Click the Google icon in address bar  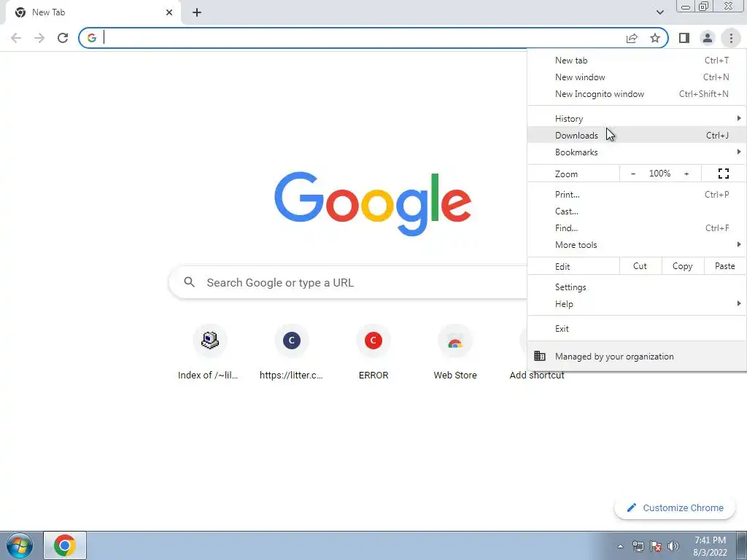[x=91, y=38]
